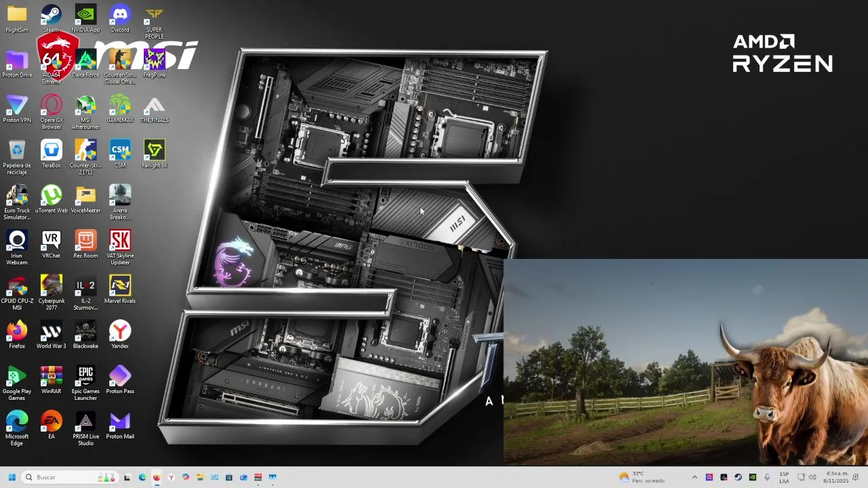Screen dimensions: 868x488
Task: Launch AIDA64 Extreme from the desktop
Action: [x=52, y=67]
